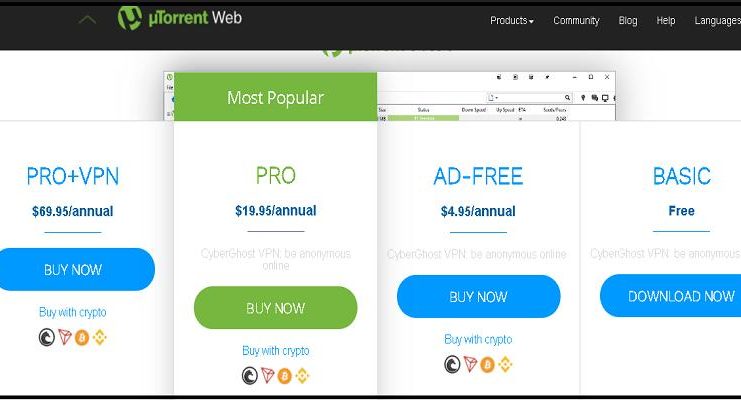Click the TRON icon under the PRO plan
Screen dimensions: 741x400
pyautogui.click(x=267, y=375)
